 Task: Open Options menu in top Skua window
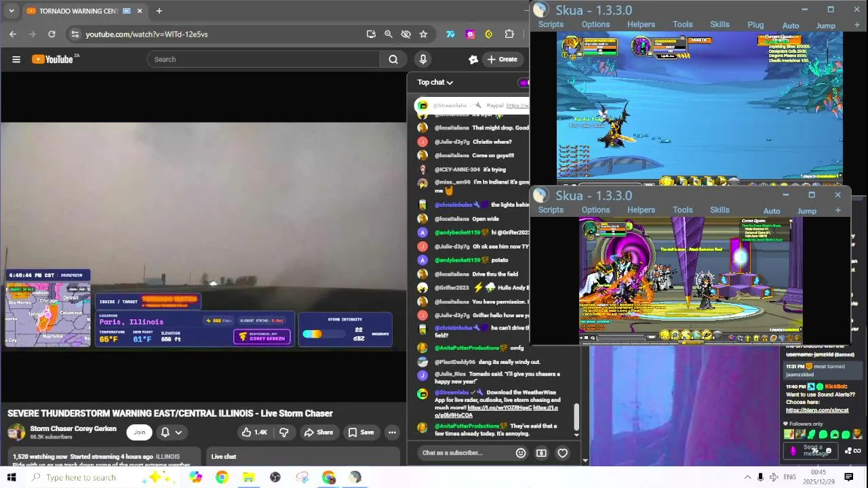tap(595, 24)
